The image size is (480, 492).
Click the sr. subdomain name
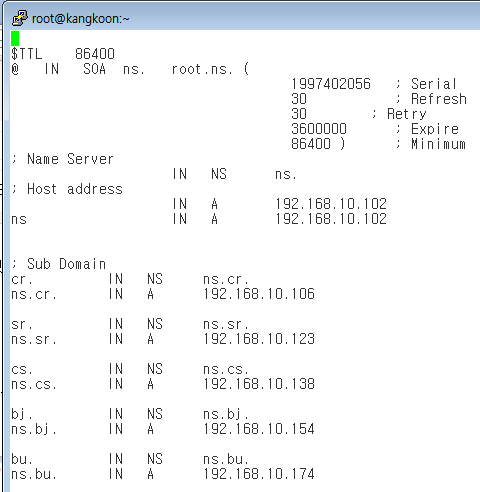click(x=22, y=324)
